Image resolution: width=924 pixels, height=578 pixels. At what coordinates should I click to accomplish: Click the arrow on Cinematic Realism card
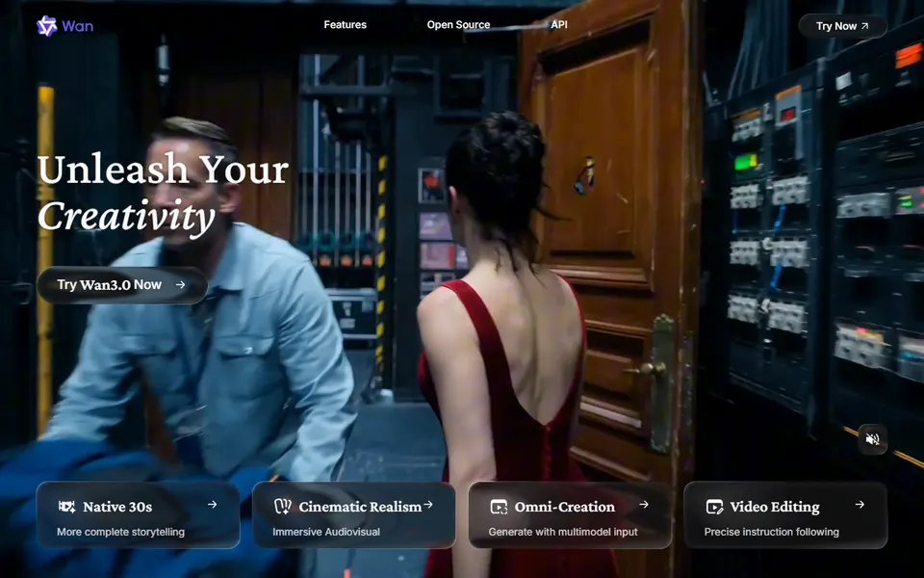click(x=428, y=504)
